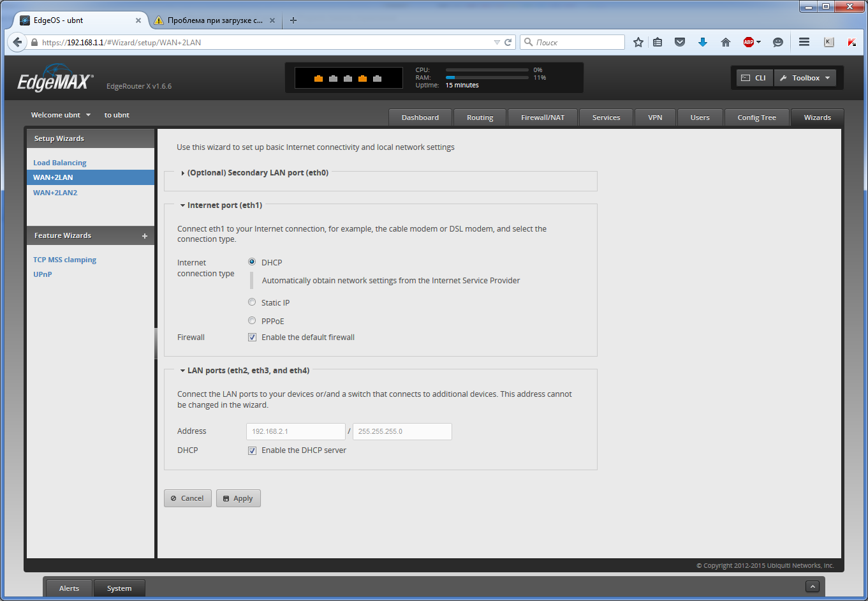Open the downloads arrow icon

[x=703, y=42]
